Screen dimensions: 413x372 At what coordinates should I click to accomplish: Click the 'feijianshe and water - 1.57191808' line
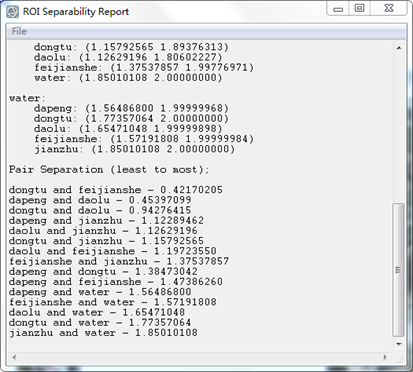point(113,302)
